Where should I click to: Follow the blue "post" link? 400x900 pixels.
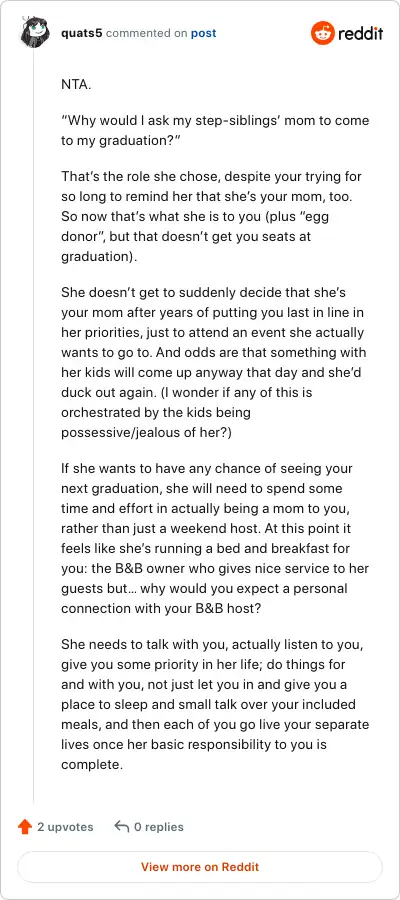204,33
